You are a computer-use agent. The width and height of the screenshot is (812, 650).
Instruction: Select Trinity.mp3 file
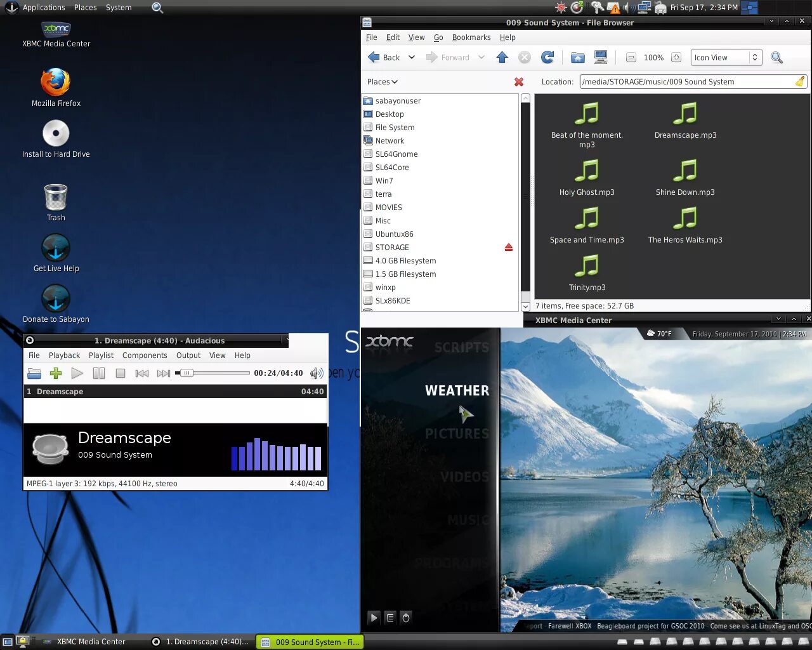click(x=587, y=273)
